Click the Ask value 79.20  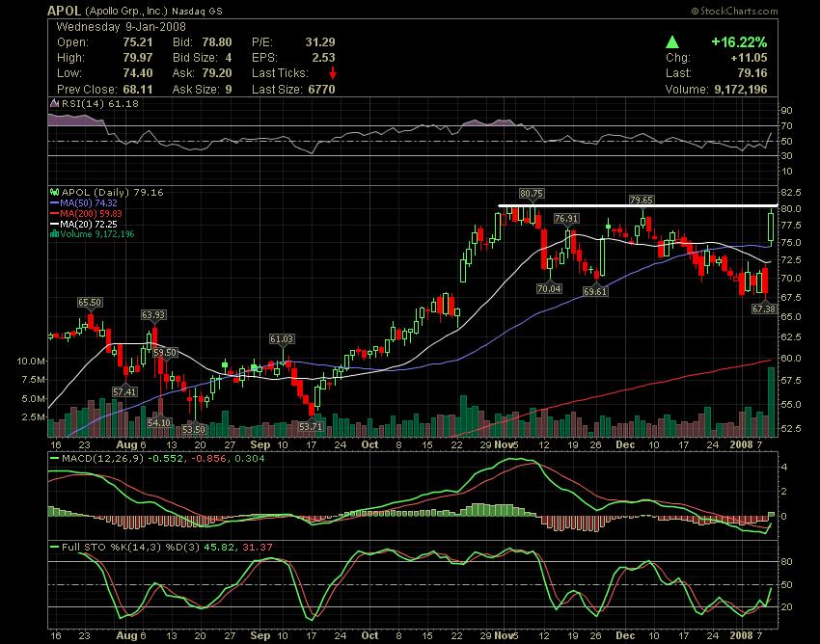[x=216, y=73]
